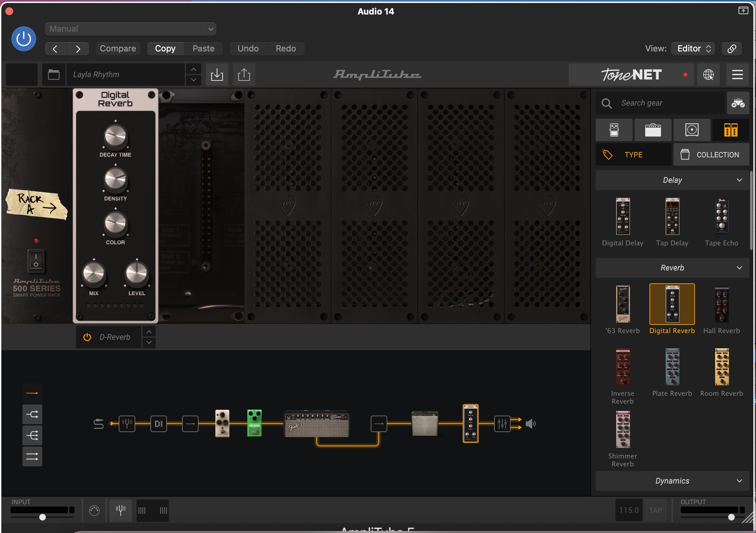Select the Tape Echo gear thumbnail
Screen dimensions: 756x533
point(722,216)
